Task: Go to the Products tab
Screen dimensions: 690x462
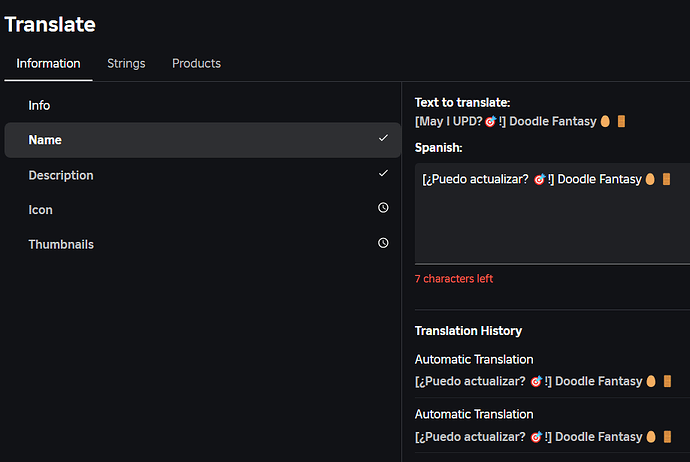Action: point(196,63)
